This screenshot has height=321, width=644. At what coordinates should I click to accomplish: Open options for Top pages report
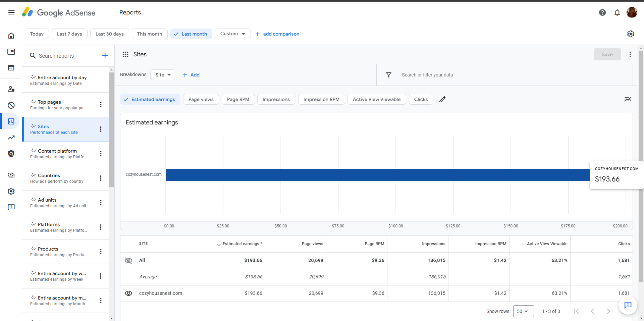coord(101,105)
